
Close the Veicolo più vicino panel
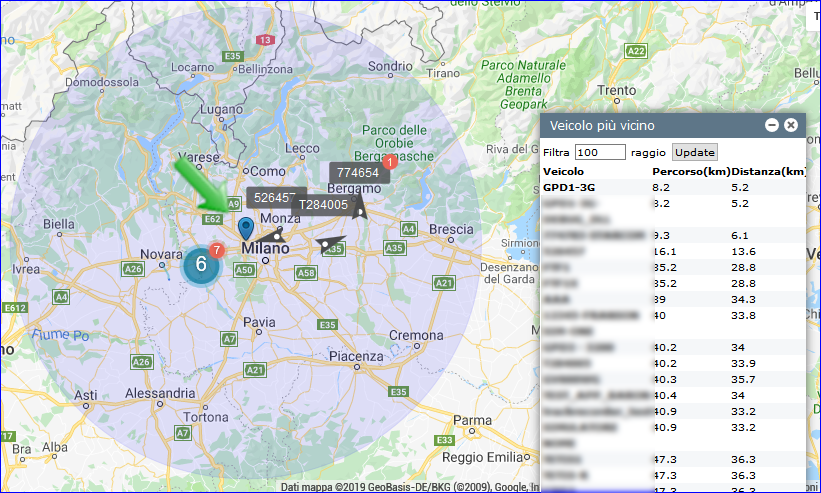[790, 125]
